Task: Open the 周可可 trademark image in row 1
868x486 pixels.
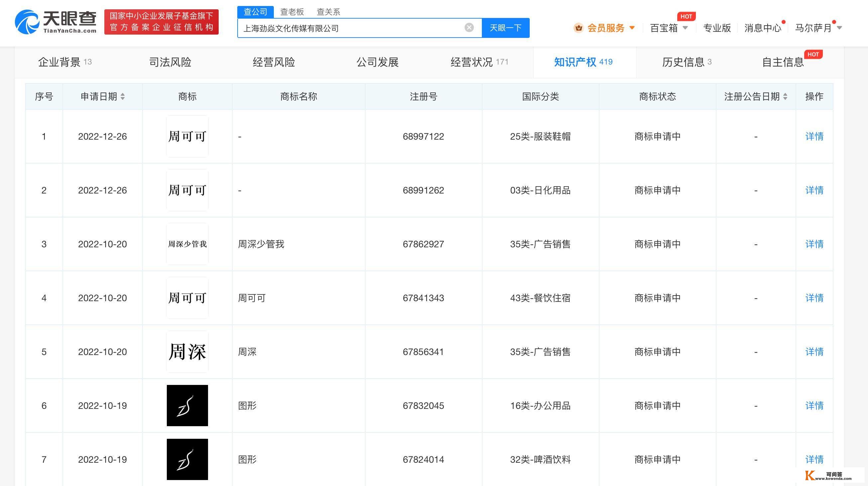Action: (x=187, y=136)
